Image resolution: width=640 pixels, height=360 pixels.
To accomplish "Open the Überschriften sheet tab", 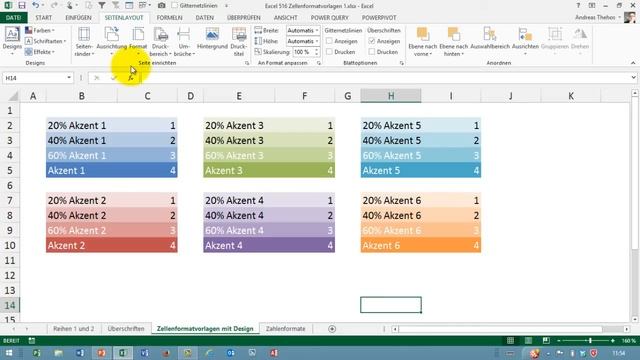I will (x=126, y=329).
